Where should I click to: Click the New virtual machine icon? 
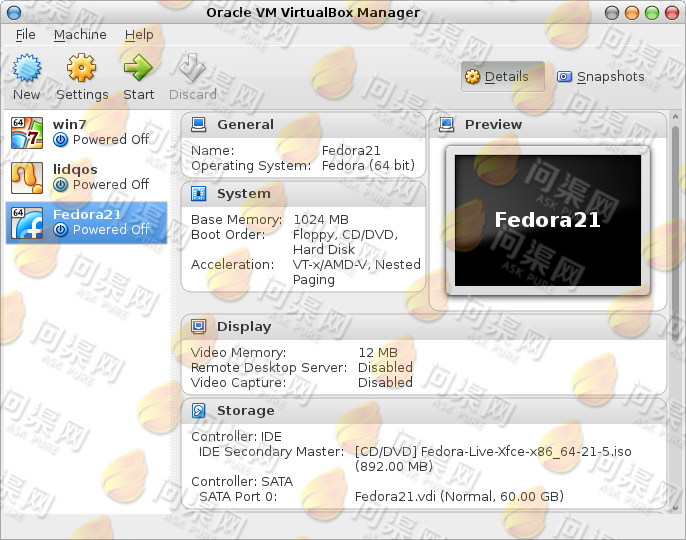coord(27,68)
